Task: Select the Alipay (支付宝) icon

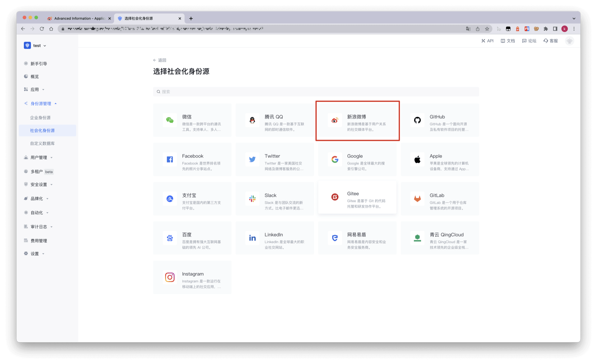Action: tap(170, 199)
